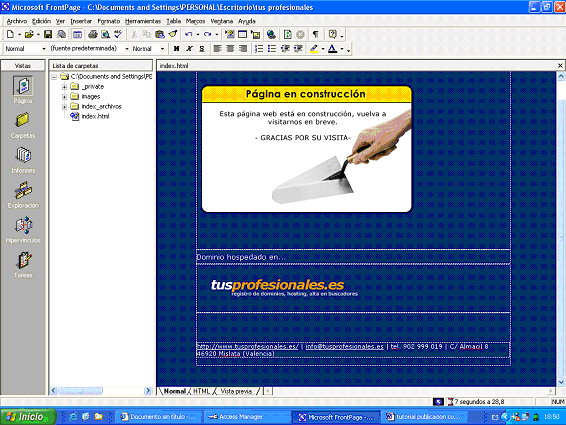This screenshot has height=425, width=566.
Task: Switch to Carpetas view
Action: coord(23,125)
